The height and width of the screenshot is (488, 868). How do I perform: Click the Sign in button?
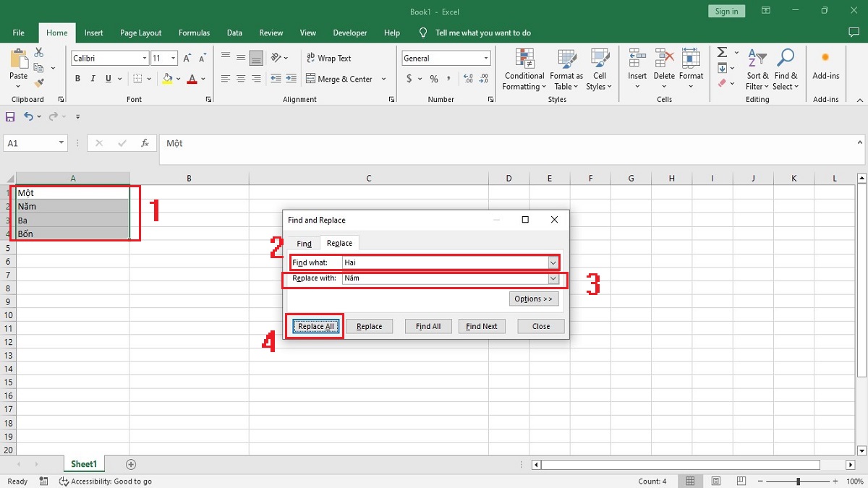727,11
